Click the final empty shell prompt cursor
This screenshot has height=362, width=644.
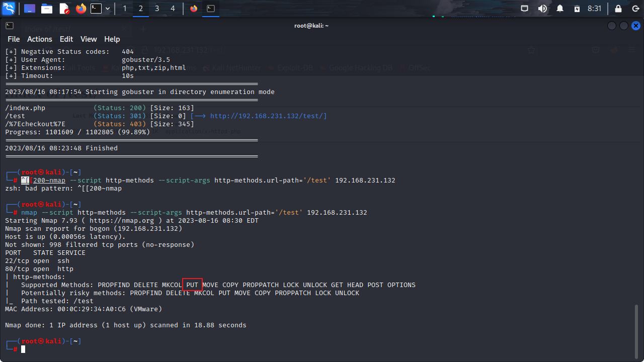[23, 349]
